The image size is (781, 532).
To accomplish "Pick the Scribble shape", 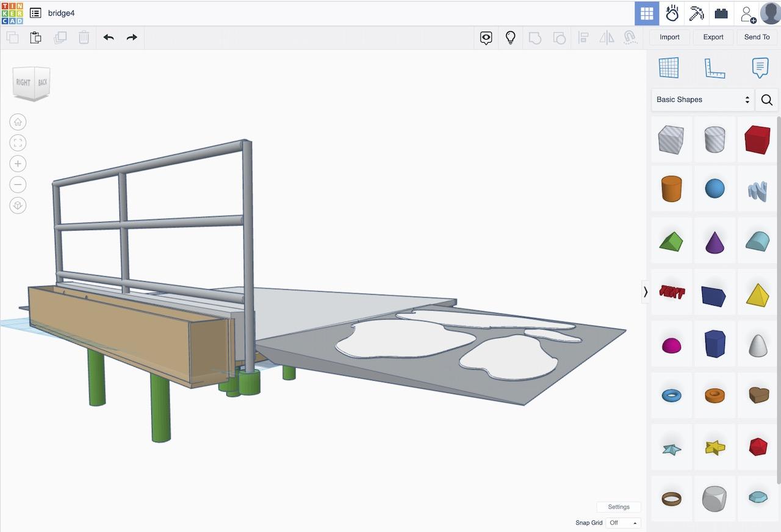I will tap(758, 192).
